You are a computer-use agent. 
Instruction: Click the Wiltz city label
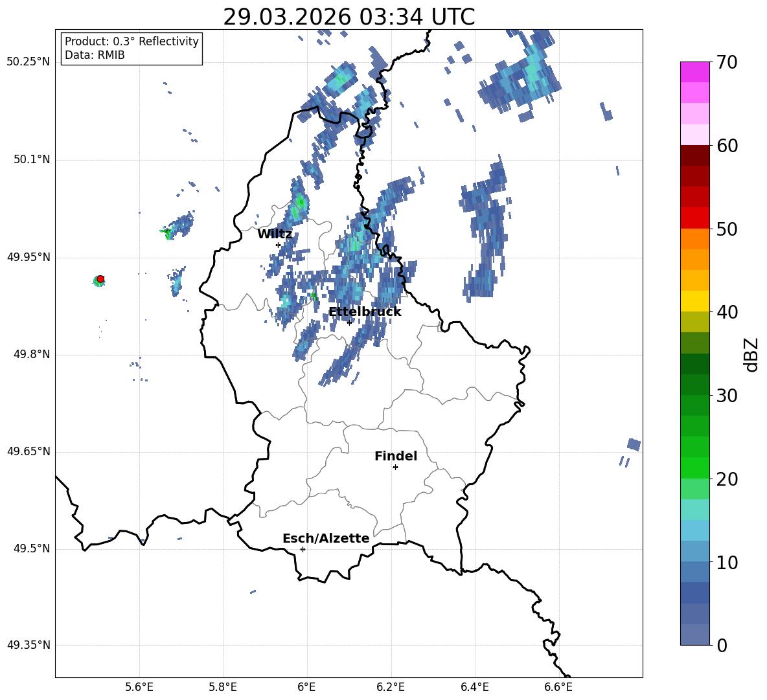click(x=275, y=234)
